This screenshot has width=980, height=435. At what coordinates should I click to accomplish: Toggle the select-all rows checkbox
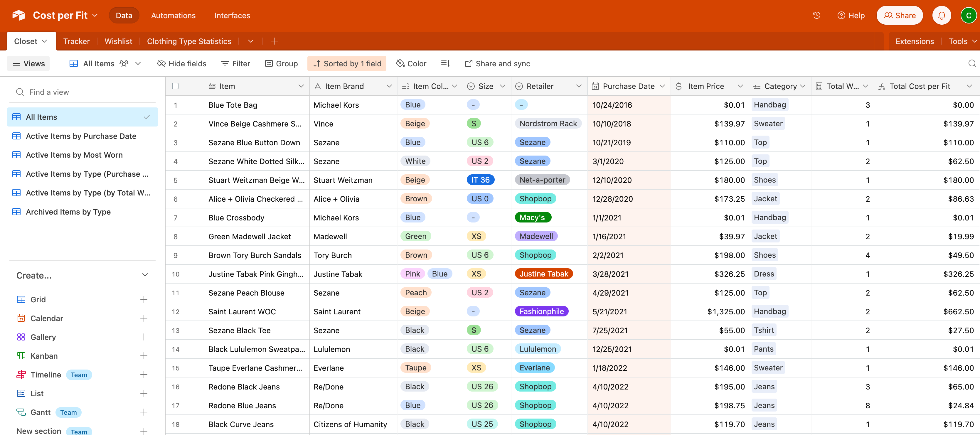tap(175, 86)
